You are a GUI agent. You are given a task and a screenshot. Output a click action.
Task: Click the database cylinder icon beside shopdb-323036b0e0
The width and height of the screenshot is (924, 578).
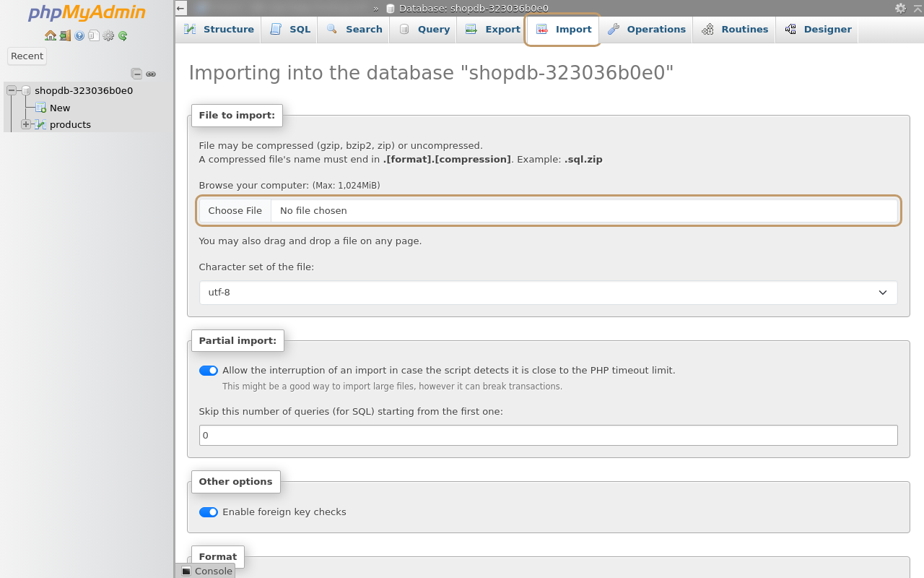tap(26, 91)
